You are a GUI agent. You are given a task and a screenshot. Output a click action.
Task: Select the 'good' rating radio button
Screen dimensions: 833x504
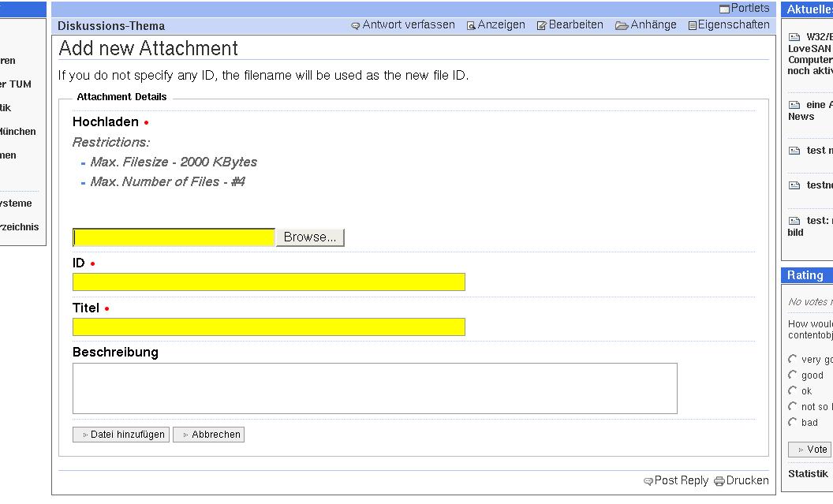point(793,375)
